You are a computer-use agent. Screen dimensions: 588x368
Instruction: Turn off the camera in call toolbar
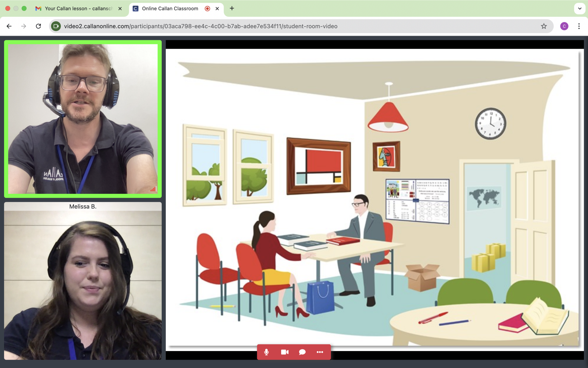click(285, 352)
